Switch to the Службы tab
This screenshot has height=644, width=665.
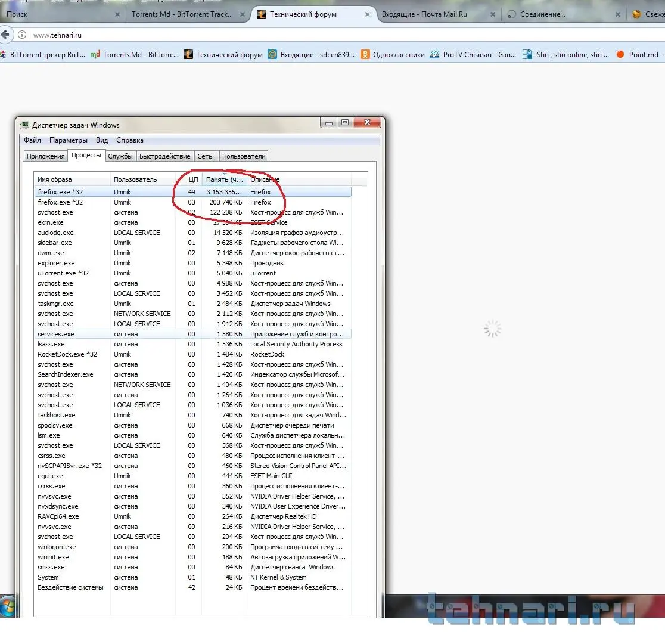120,156
